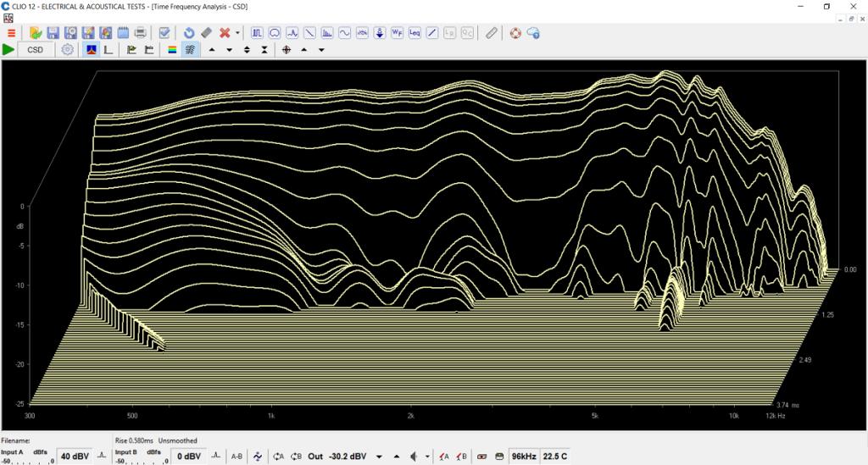This screenshot has width=868, height=465.
Task: Click the paperclip icon in toolbar
Action: (491, 33)
